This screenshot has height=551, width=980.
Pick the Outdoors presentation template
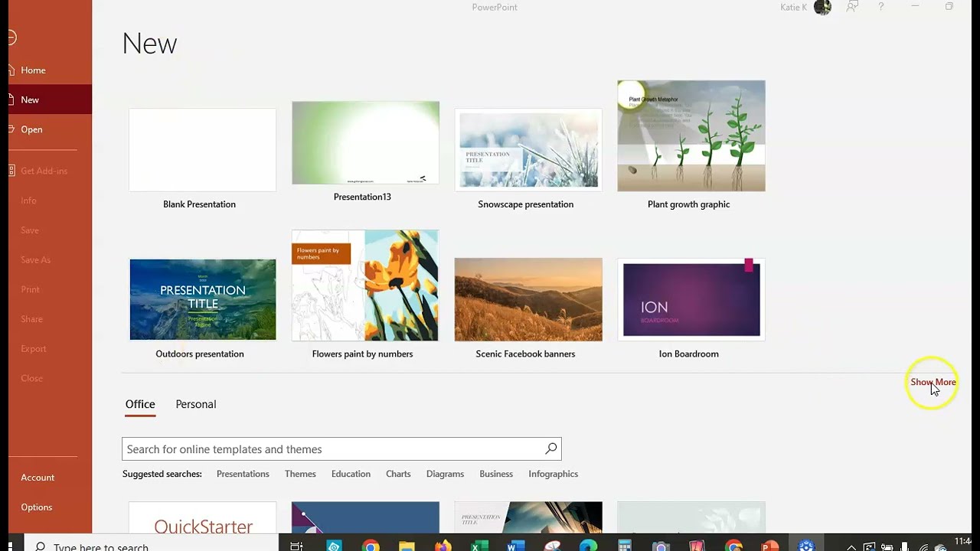point(202,299)
